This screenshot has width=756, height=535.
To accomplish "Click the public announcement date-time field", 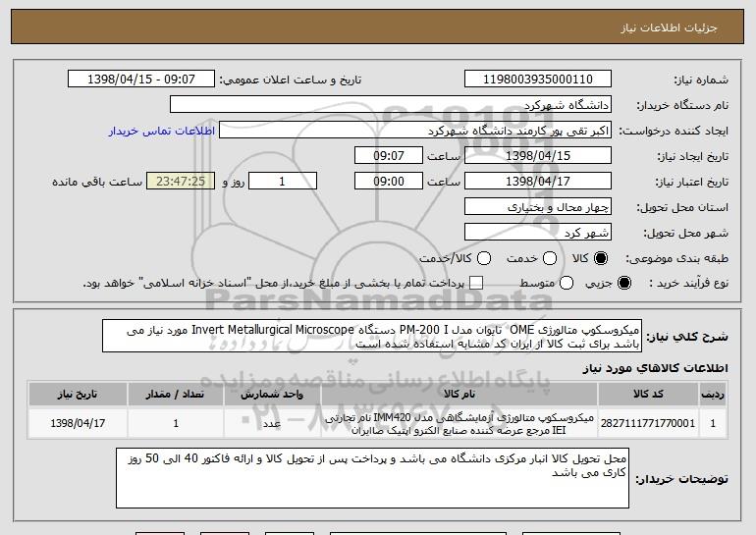I will pyautogui.click(x=141, y=80).
